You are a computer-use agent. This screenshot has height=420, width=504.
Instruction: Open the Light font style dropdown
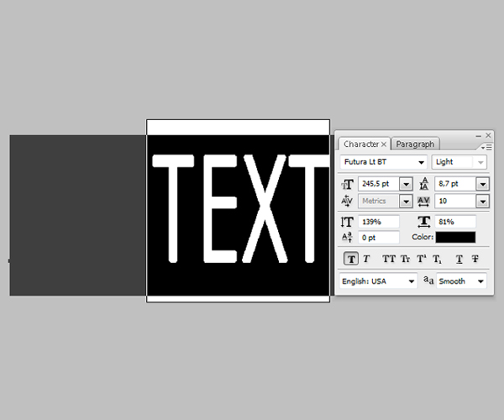pyautogui.click(x=459, y=162)
